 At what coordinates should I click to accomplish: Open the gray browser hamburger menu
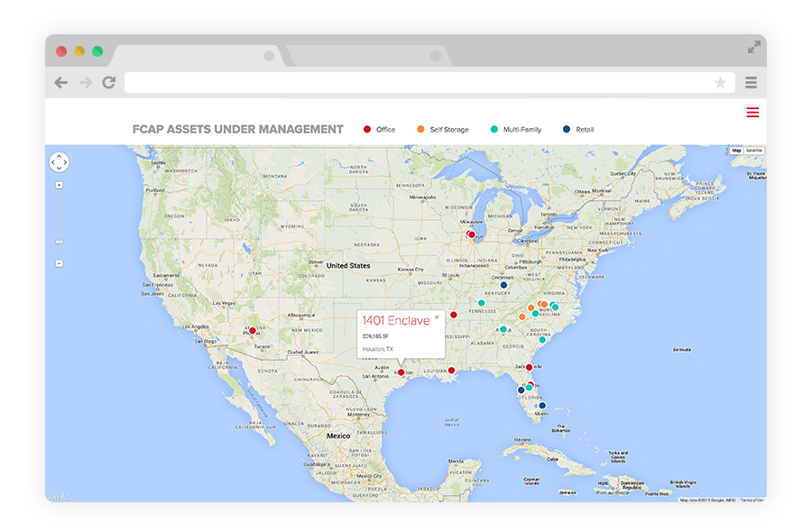tap(751, 82)
